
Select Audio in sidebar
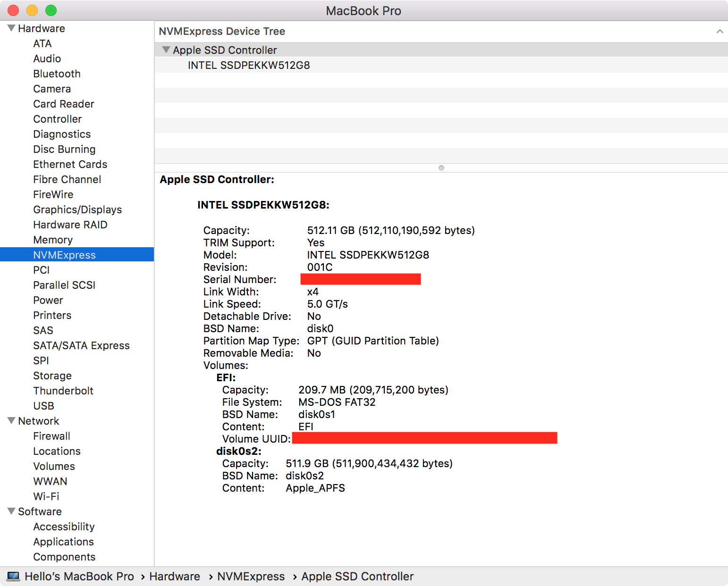(x=47, y=59)
